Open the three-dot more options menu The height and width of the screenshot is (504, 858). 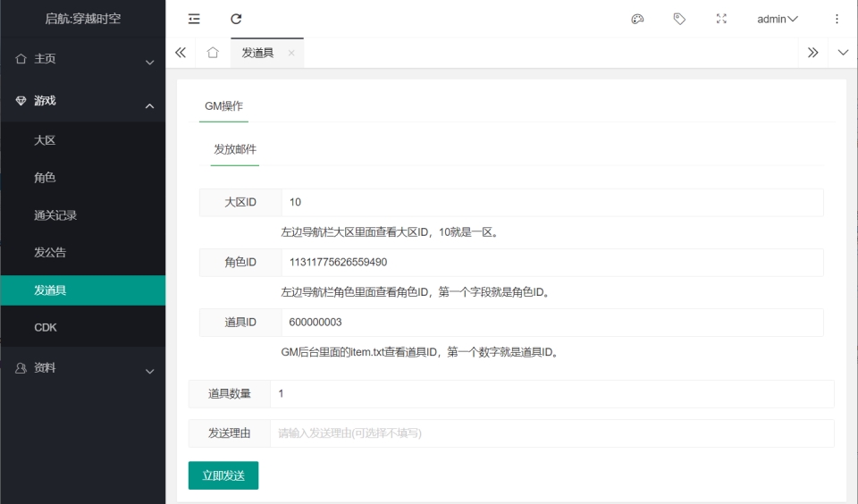(837, 19)
